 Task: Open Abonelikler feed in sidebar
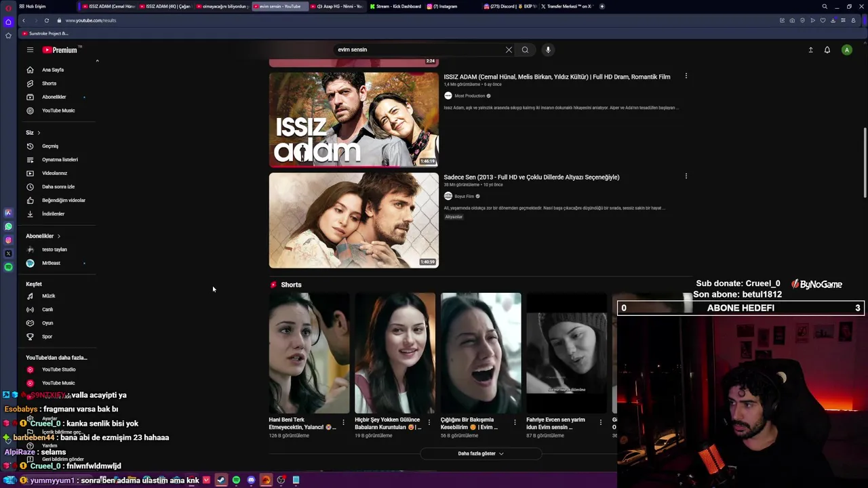click(54, 97)
